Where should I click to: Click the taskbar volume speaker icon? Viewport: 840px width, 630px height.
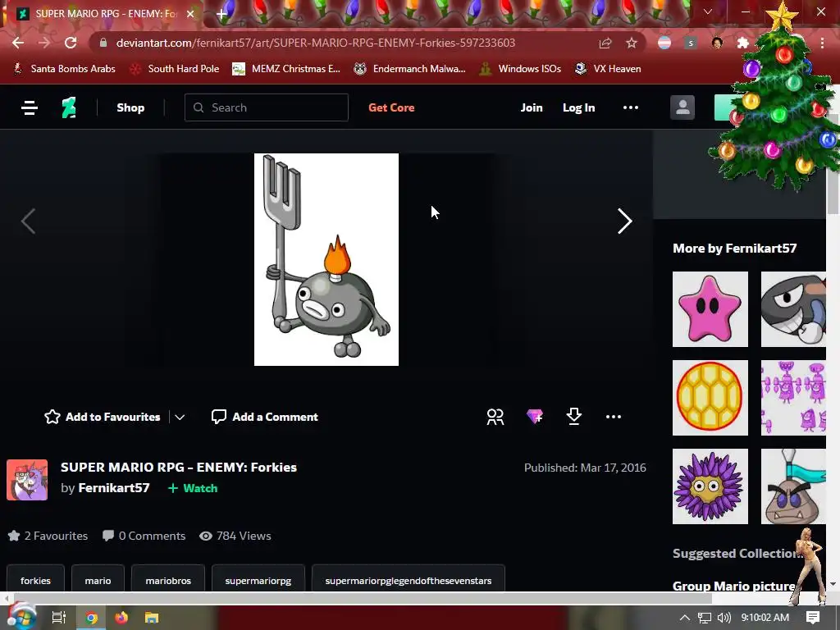[x=724, y=618]
